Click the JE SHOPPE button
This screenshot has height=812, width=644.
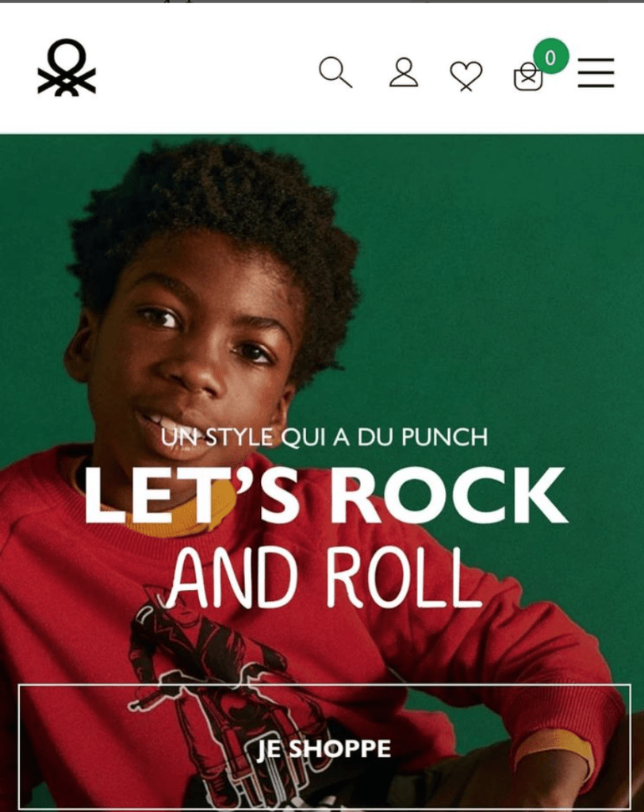tap(324, 748)
